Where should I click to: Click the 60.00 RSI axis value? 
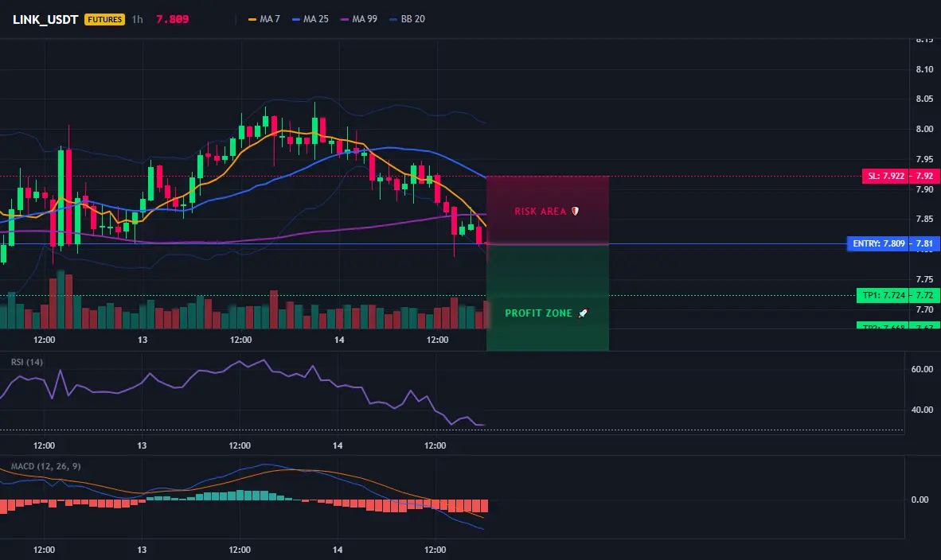pos(922,369)
